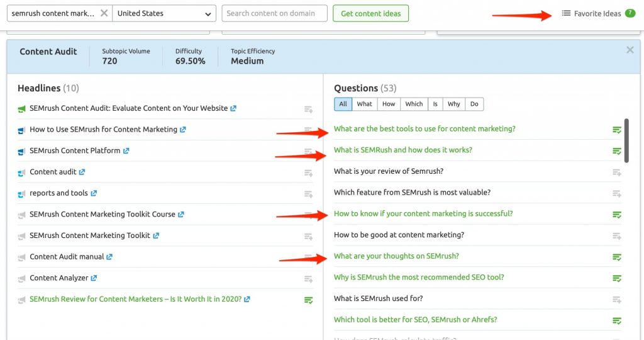Select the Is questions filter tab
644x340 pixels.
point(435,104)
